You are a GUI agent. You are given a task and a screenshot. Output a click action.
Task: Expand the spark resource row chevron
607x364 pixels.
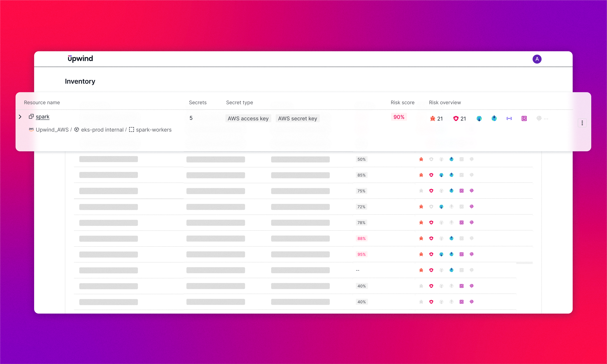(20, 117)
